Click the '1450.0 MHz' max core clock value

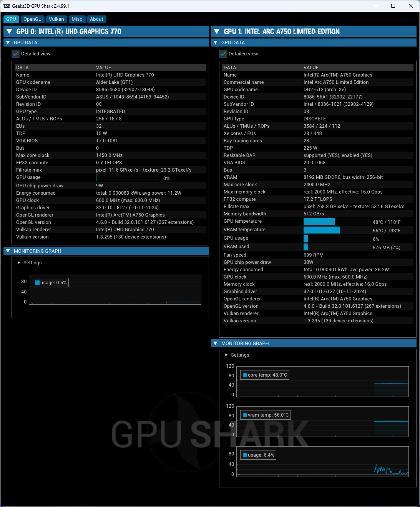(109, 155)
